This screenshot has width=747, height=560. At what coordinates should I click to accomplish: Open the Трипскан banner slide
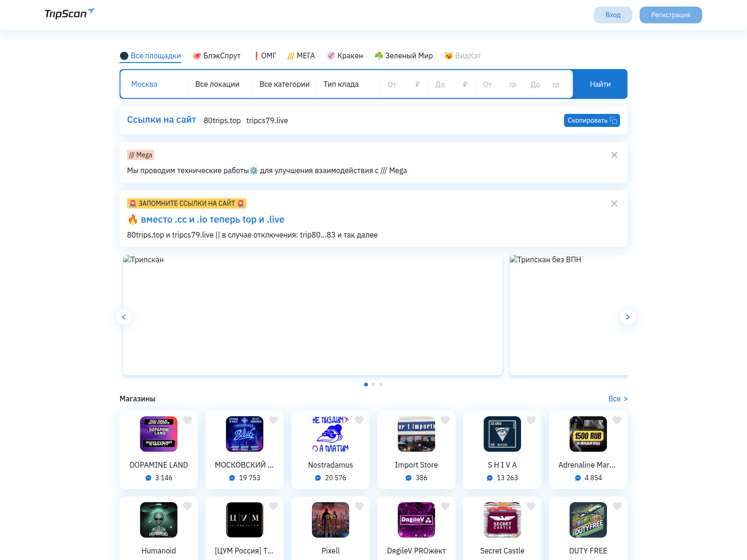(313, 315)
